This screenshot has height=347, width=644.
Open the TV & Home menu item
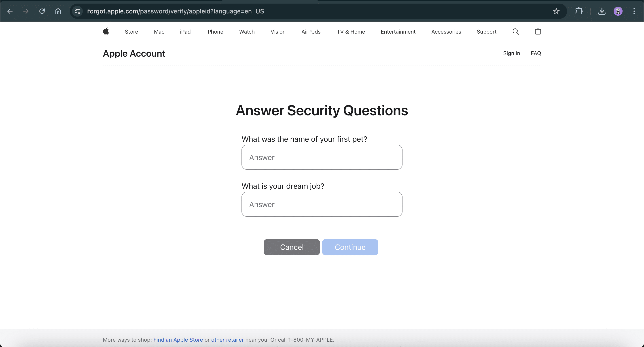351,32
